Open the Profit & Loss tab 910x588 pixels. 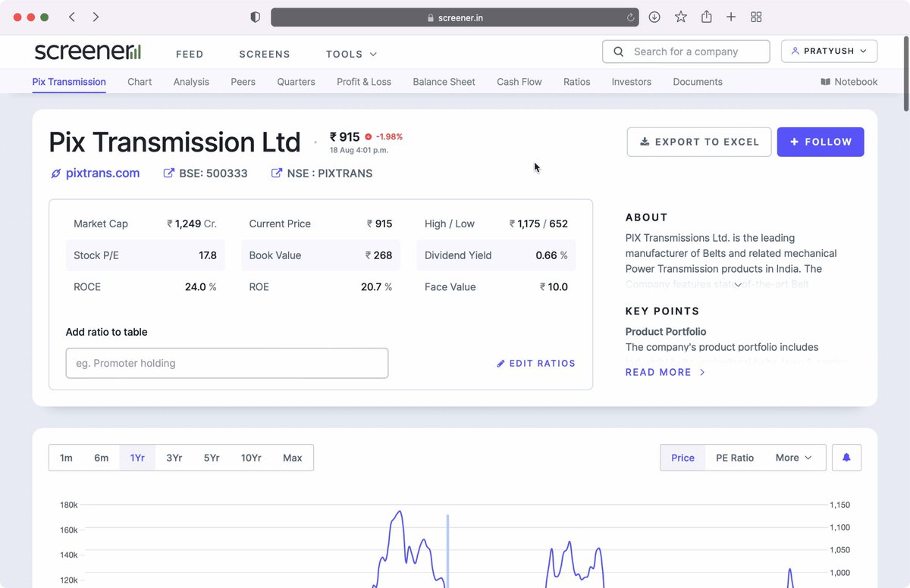point(364,82)
